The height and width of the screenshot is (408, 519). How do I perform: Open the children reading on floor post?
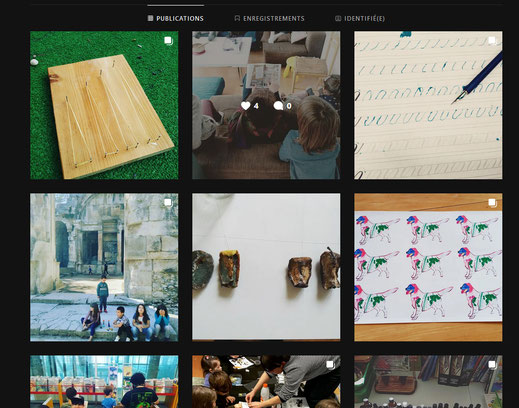[266, 105]
